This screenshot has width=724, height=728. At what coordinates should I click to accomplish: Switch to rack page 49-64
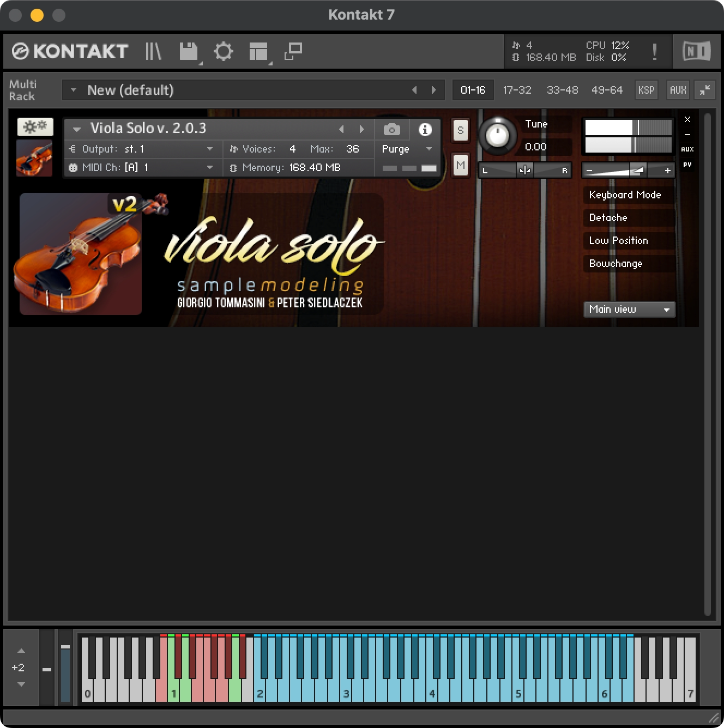pyautogui.click(x=607, y=90)
